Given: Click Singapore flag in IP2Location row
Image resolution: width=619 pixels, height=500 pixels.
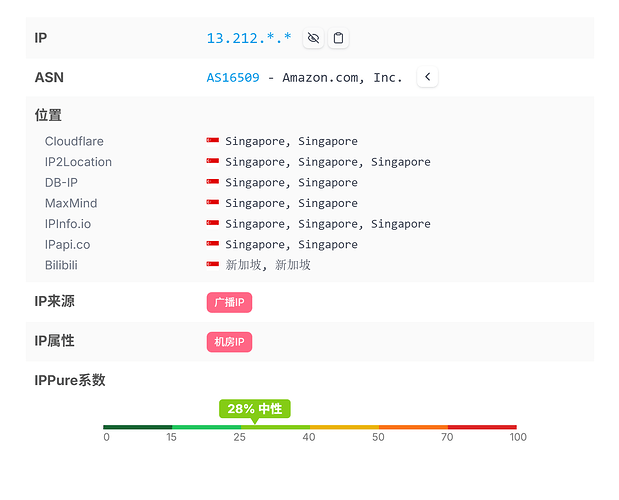Looking at the screenshot, I should click(213, 162).
